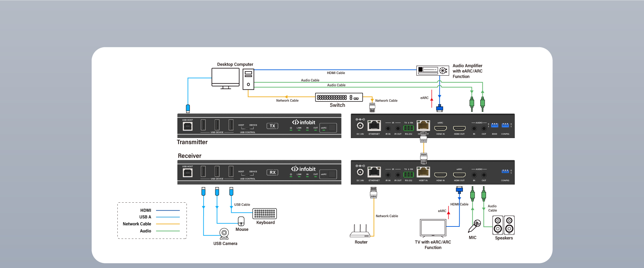Click the HDBT IN port on the receiver rear
Image resolution: width=644 pixels, height=268 pixels.
[423, 172]
